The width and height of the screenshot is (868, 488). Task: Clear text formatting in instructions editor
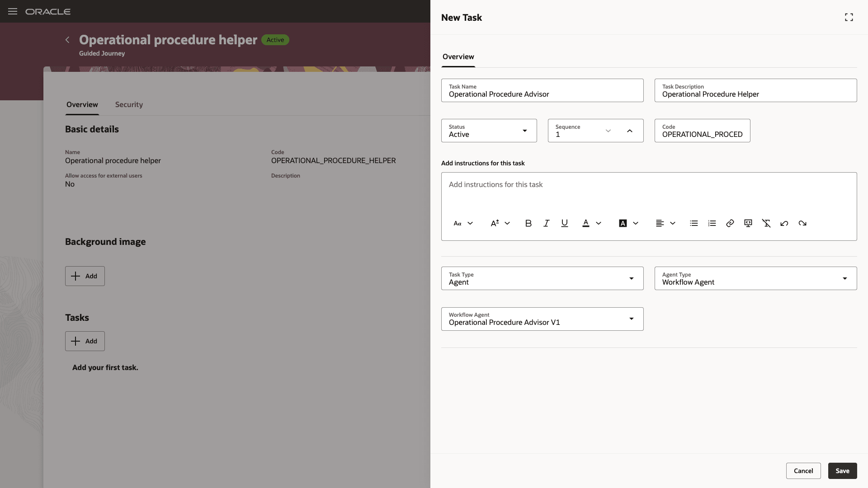point(766,223)
